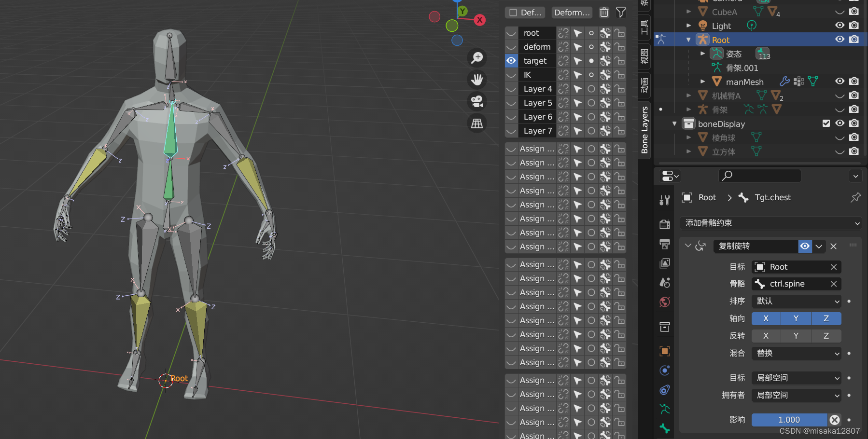This screenshot has height=439, width=868.
Task: Click the Deform... button
Action: (572, 13)
